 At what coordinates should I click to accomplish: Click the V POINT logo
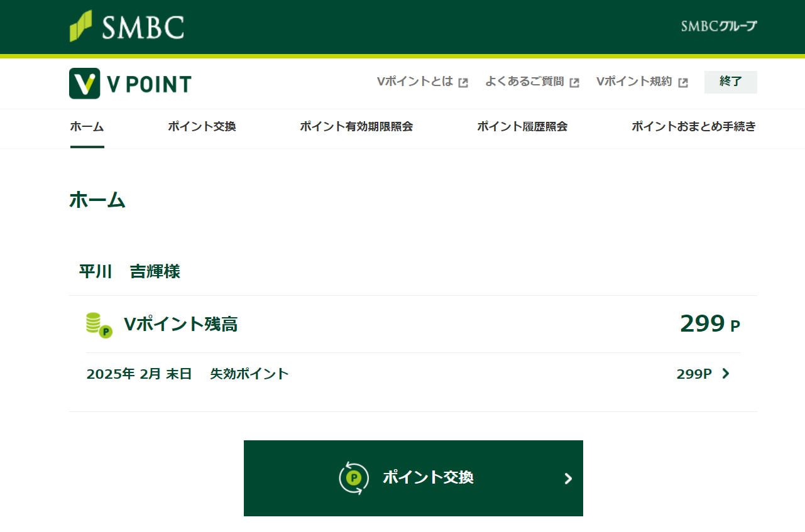pyautogui.click(x=130, y=84)
